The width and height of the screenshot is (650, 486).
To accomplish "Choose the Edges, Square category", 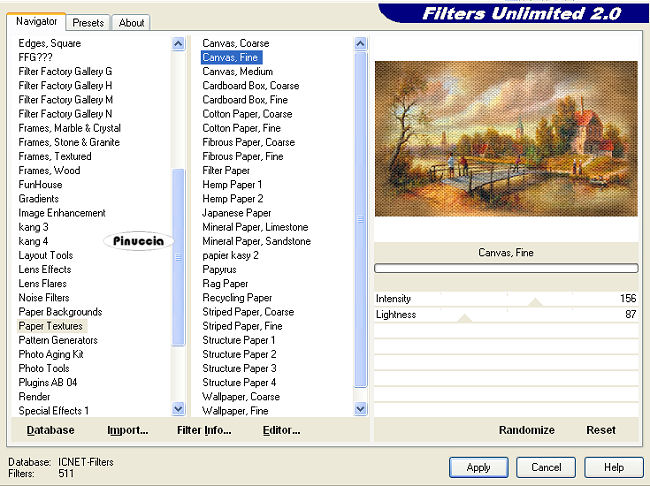I will [50, 43].
